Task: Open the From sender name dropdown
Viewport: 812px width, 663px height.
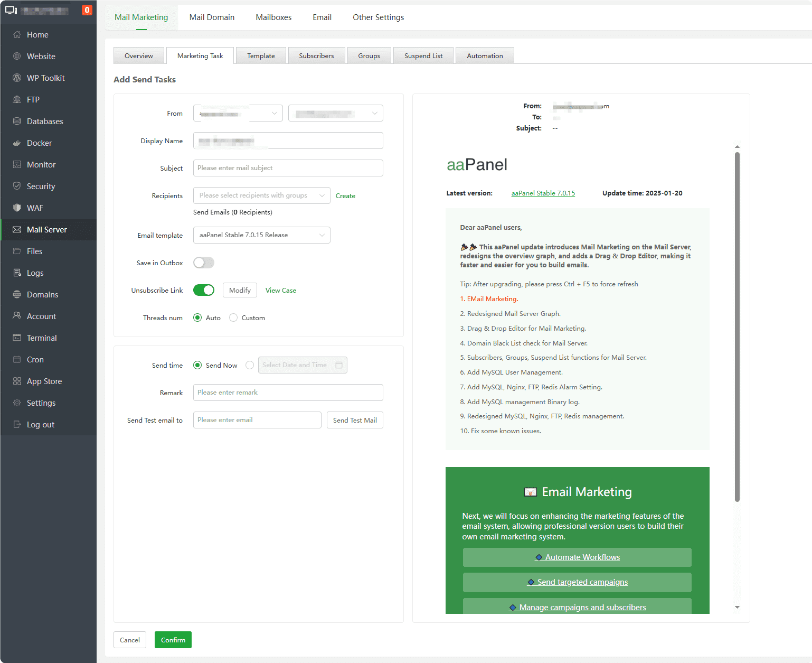Action: pyautogui.click(x=238, y=113)
